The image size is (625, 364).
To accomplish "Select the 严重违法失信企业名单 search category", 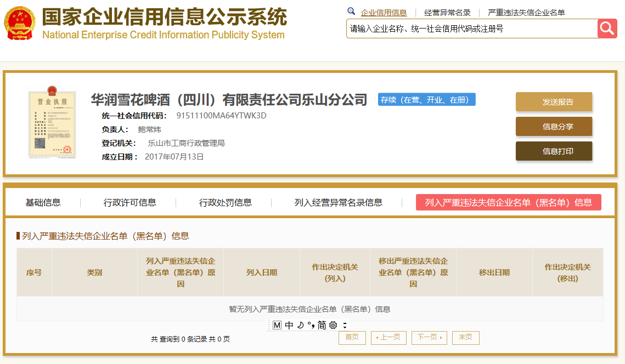I will click(x=526, y=13).
